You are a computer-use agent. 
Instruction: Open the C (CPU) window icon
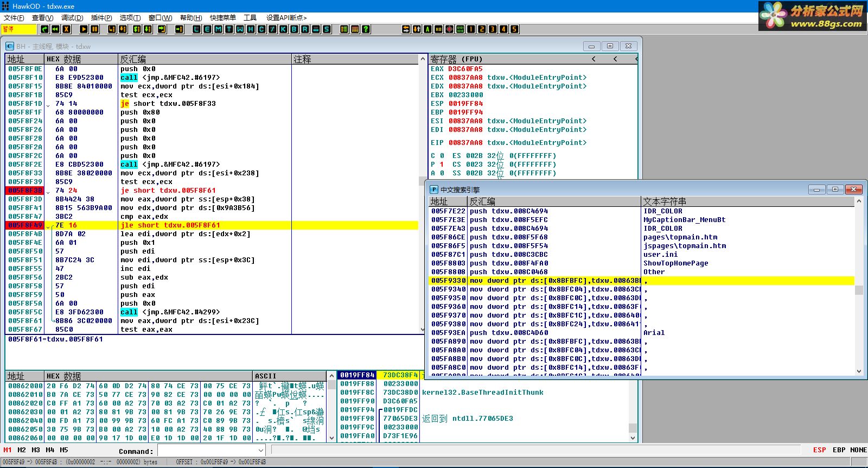point(261,29)
